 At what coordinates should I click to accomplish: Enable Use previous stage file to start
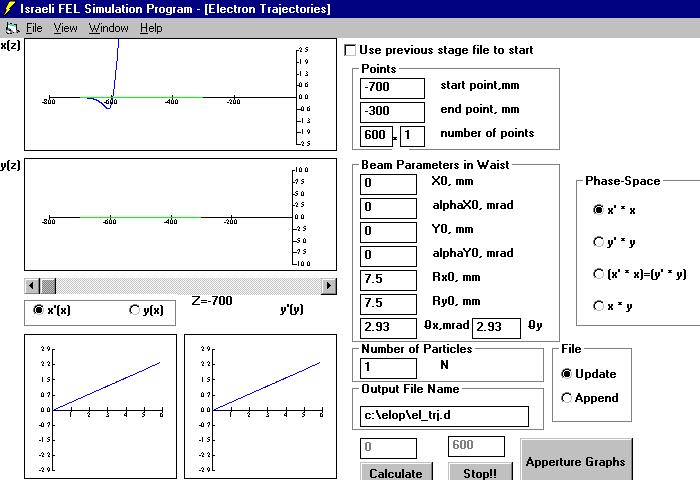click(350, 50)
